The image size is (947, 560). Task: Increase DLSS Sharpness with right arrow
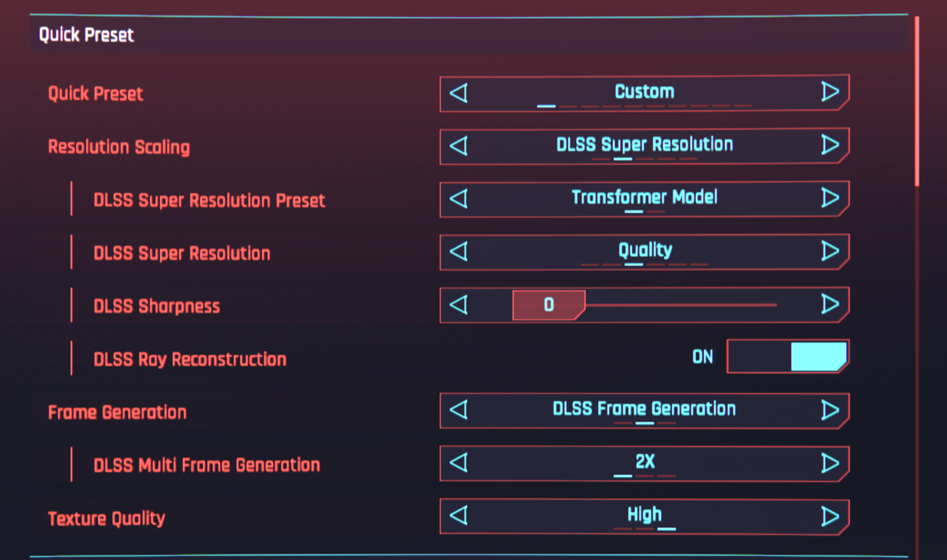830,304
